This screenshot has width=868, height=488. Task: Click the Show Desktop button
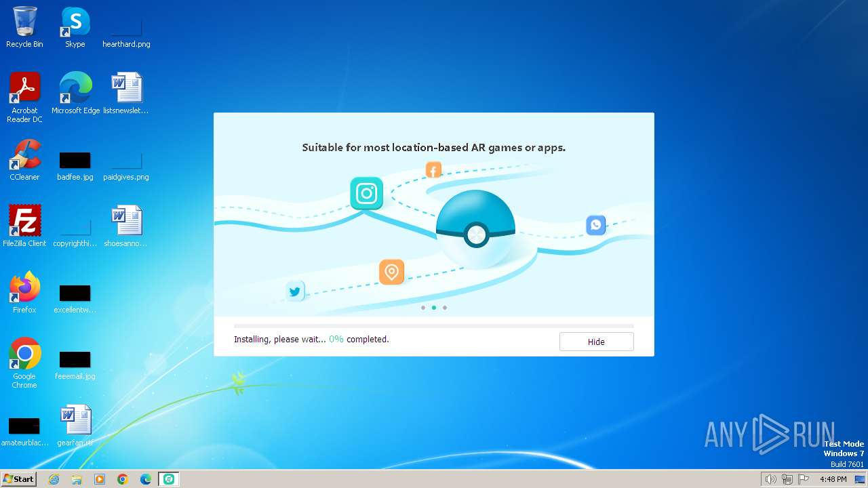click(x=860, y=479)
